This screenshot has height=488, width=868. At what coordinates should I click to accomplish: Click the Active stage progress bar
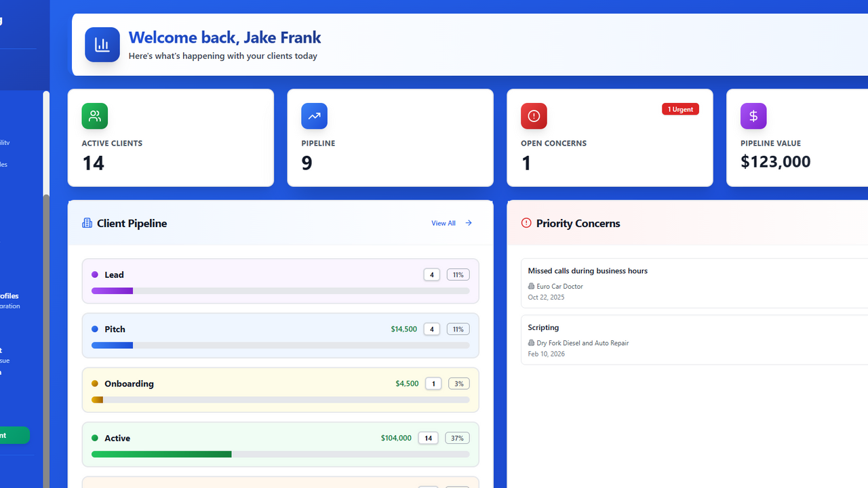coord(281,454)
